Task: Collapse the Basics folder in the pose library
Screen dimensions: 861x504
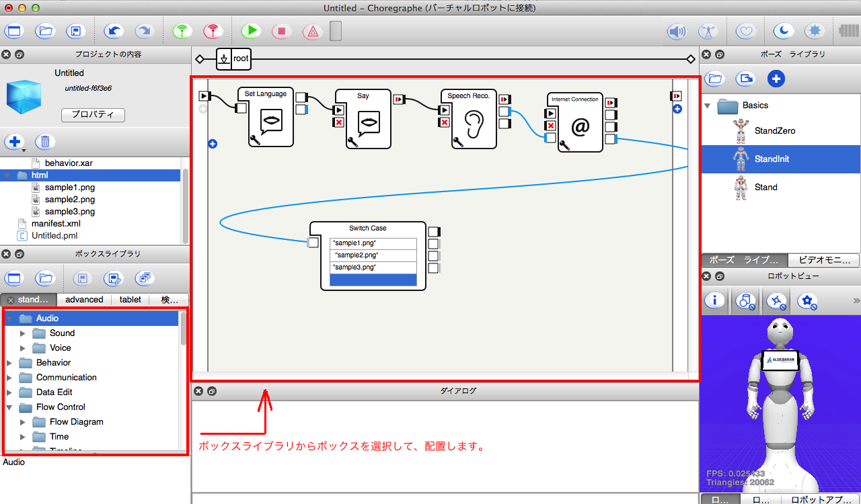Action: click(708, 106)
